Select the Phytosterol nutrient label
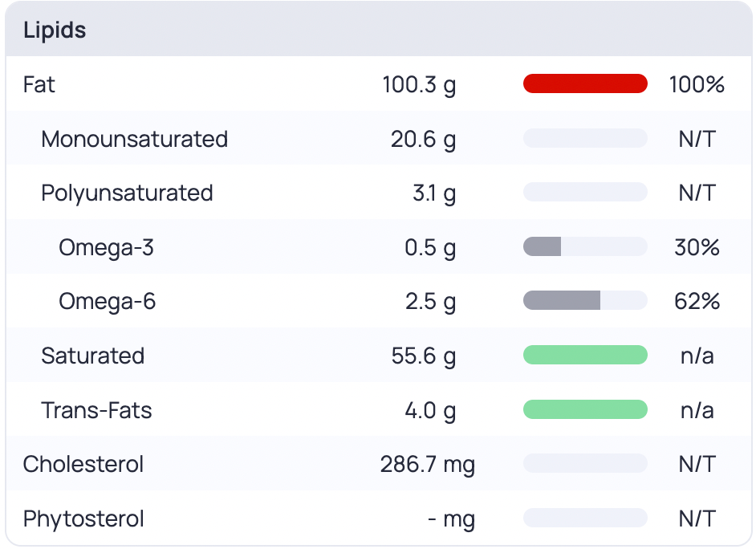This screenshot has height=549, width=756. (x=83, y=518)
